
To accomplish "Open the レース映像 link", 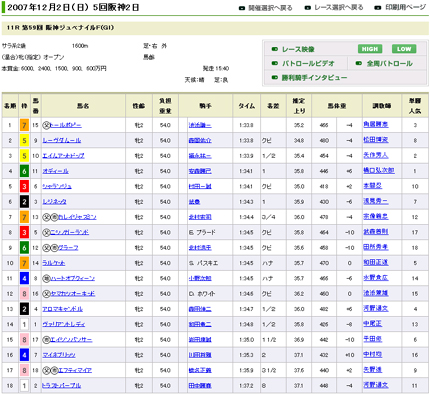I will 298,49.
